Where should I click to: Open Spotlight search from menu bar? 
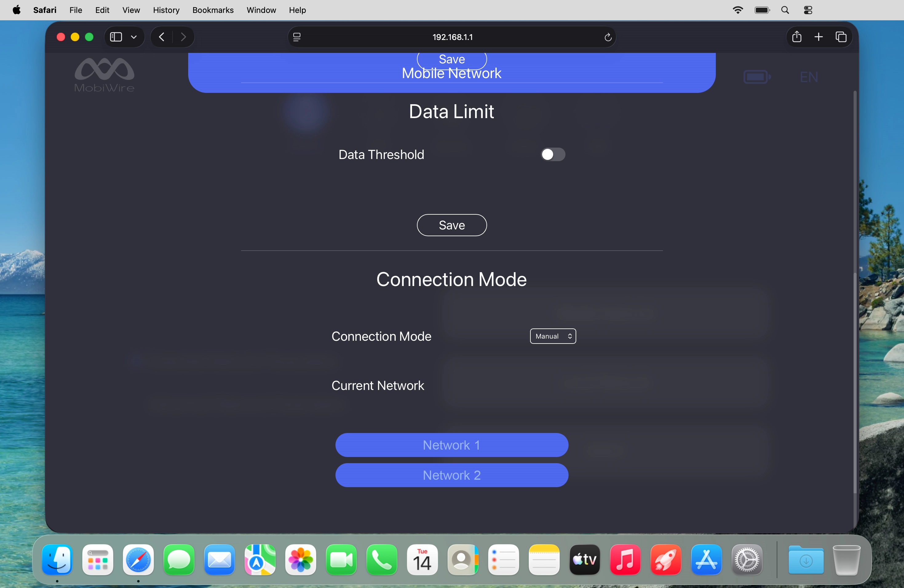[x=785, y=10]
